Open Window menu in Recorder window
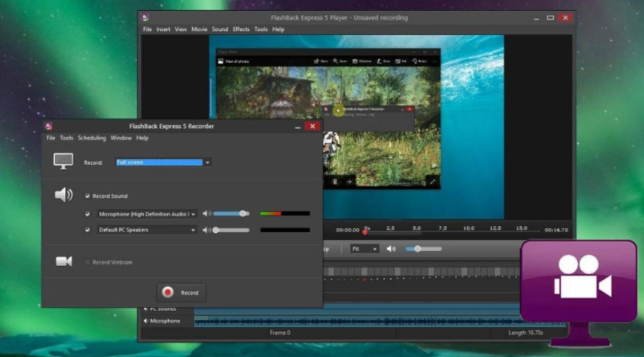This screenshot has height=357, width=644. [x=121, y=138]
